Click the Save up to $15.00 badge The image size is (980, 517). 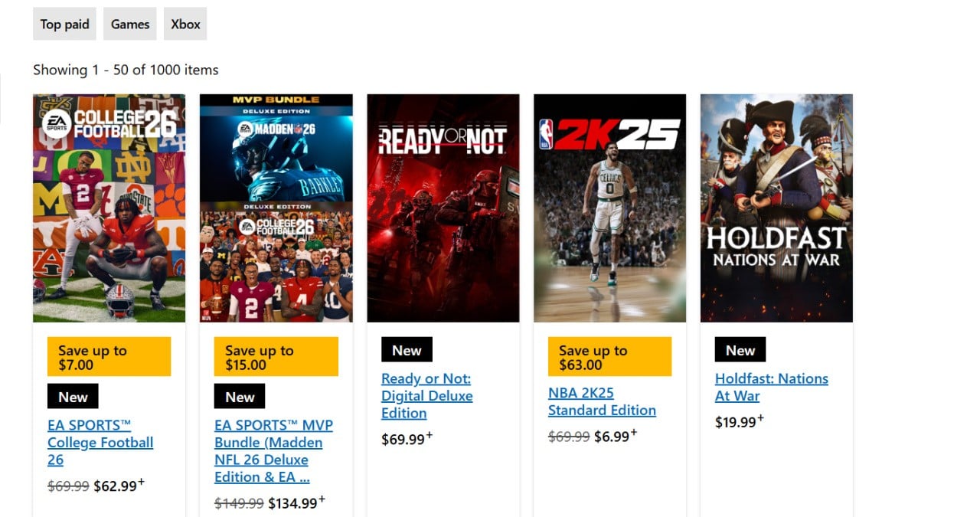tap(276, 357)
